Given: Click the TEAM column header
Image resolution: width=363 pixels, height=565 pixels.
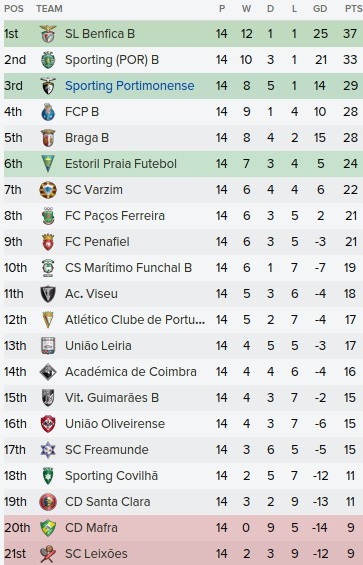Looking at the screenshot, I should click(49, 9).
